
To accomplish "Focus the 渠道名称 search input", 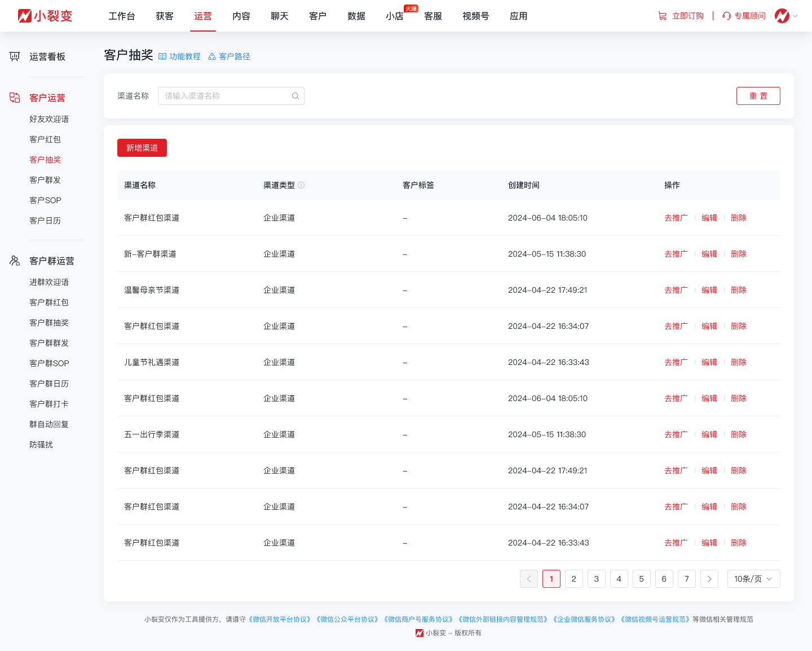I will [x=231, y=96].
